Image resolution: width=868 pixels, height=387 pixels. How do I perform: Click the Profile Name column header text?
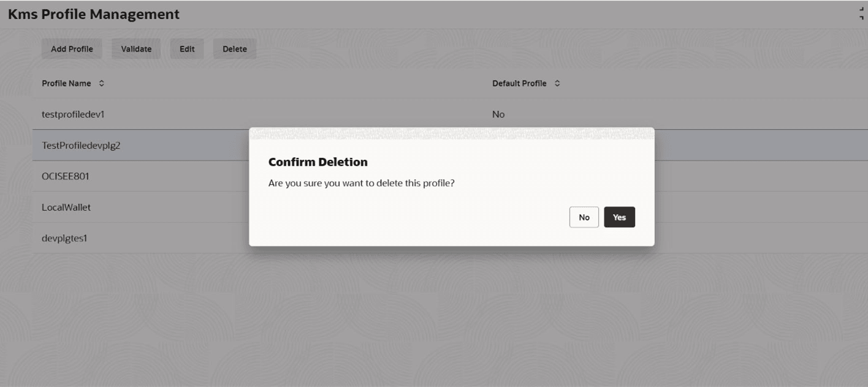click(x=66, y=83)
